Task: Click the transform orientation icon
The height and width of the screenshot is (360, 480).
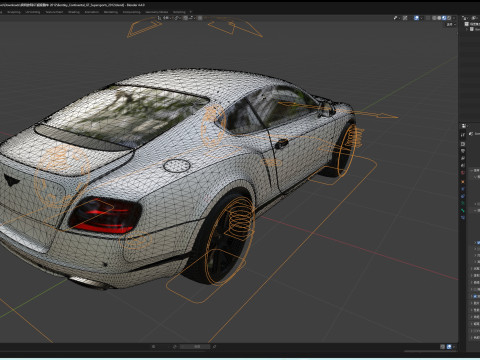Action: pyautogui.click(x=159, y=18)
